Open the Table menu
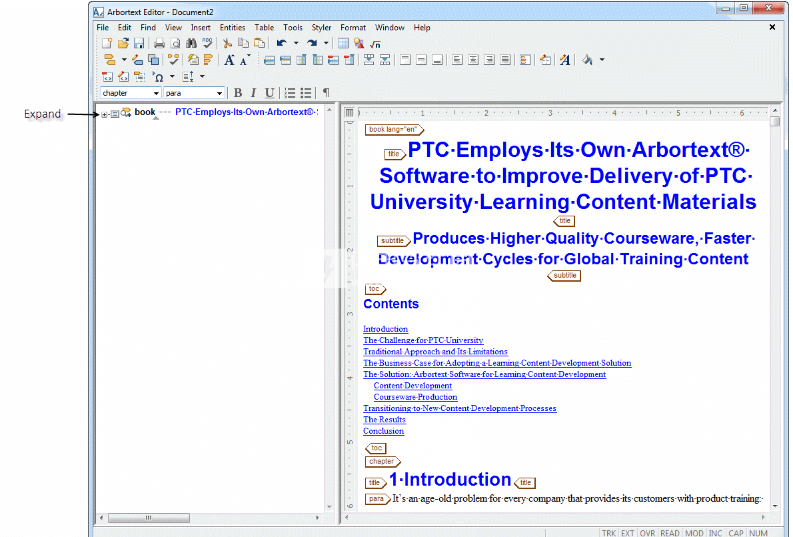Screen dimensions: 793x537 tap(264, 27)
